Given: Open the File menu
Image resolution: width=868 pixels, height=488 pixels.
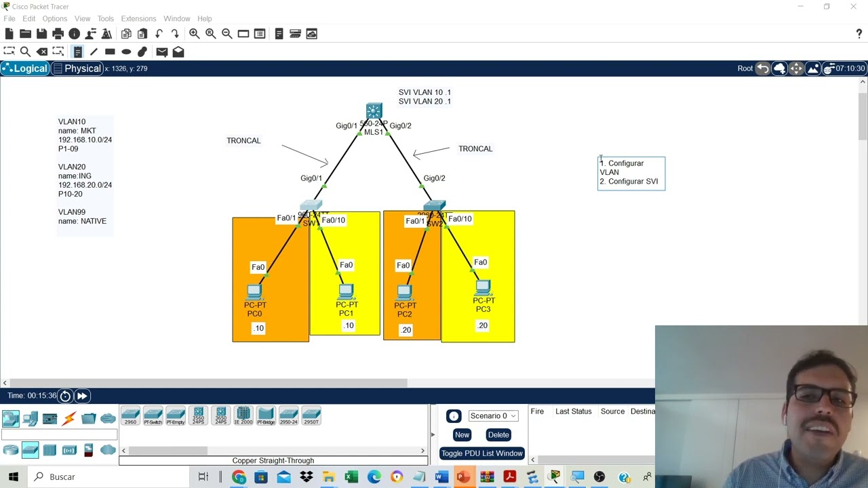Looking at the screenshot, I should (9, 18).
